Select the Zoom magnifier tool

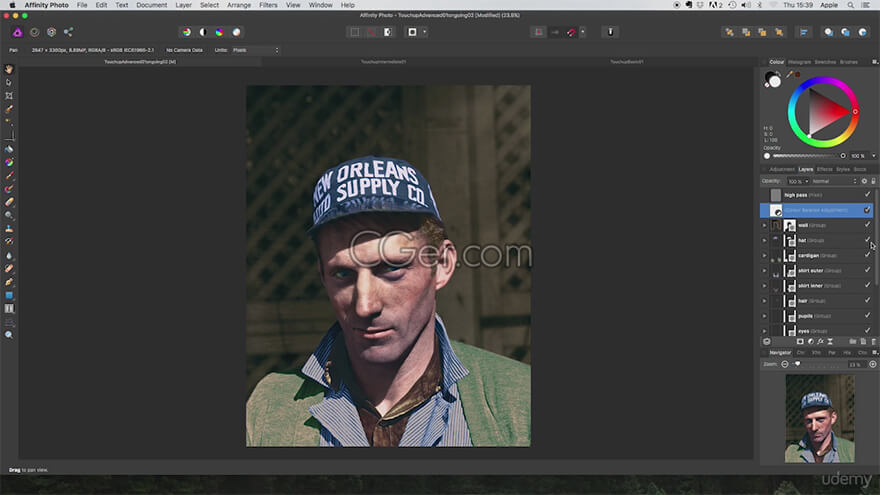9,335
